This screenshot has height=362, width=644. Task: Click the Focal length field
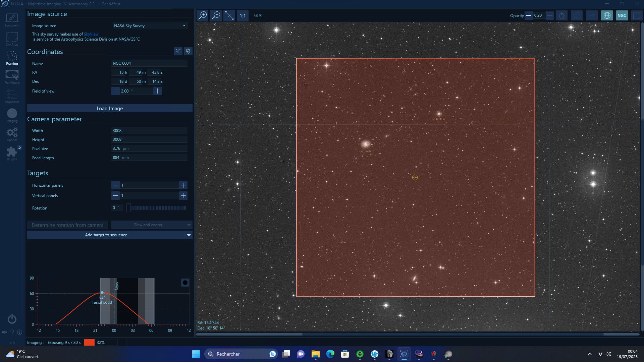149,158
